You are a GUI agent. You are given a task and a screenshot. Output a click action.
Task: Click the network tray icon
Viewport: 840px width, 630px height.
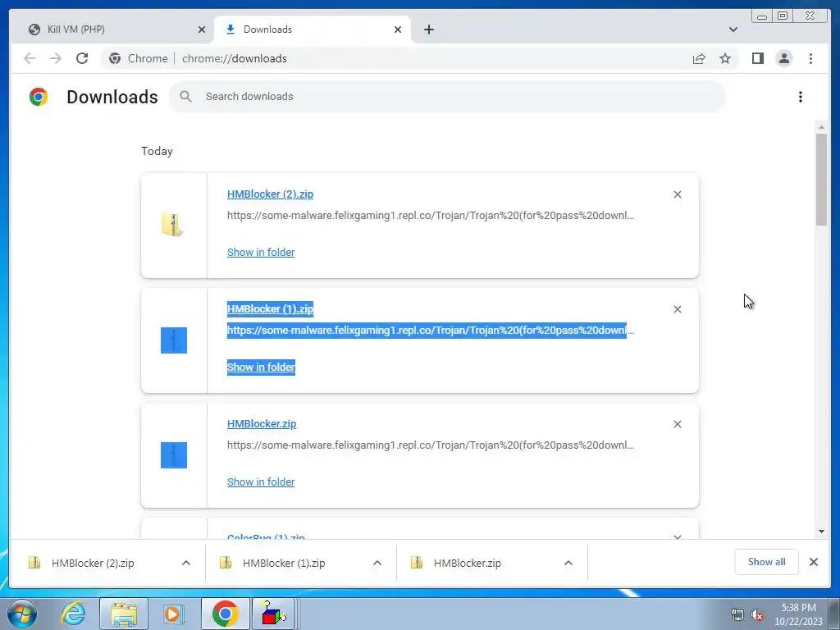point(737,615)
